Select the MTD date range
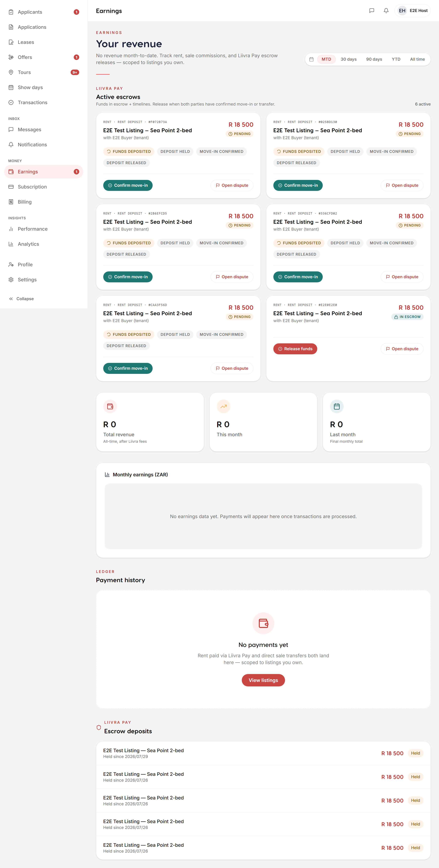439x868 pixels. [326, 59]
